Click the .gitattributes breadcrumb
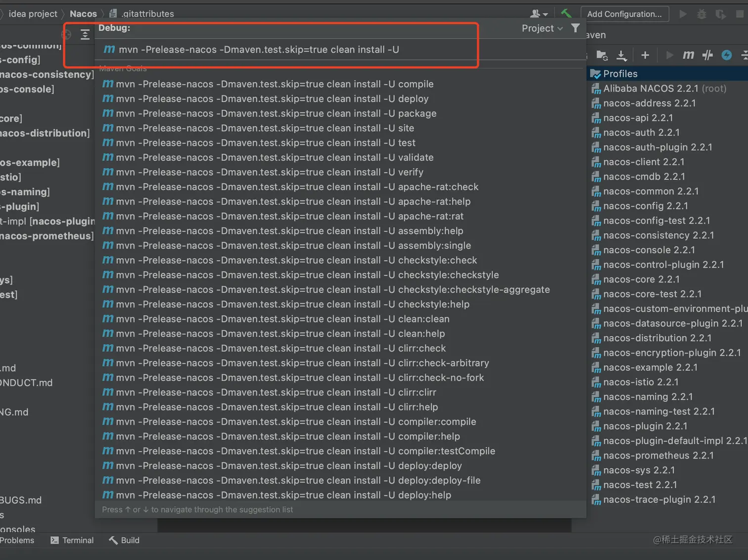Image resolution: width=748 pixels, height=560 pixels. (142, 14)
